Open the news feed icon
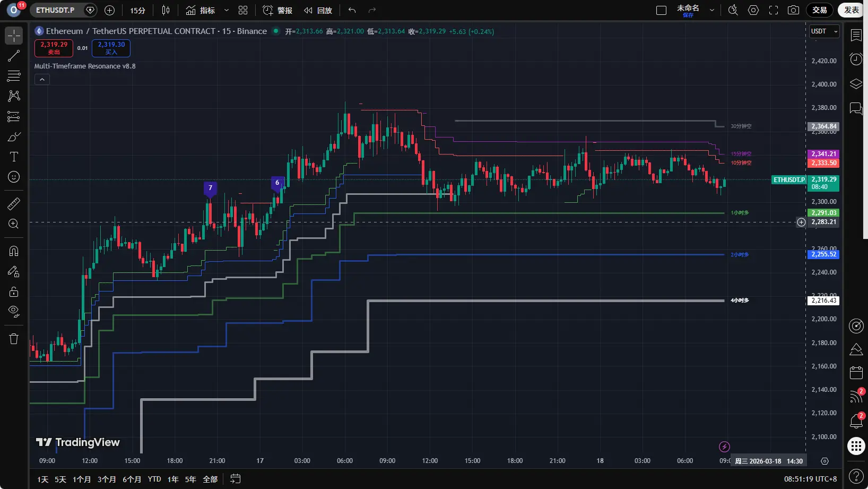The width and height of the screenshot is (868, 489). pyautogui.click(x=856, y=396)
